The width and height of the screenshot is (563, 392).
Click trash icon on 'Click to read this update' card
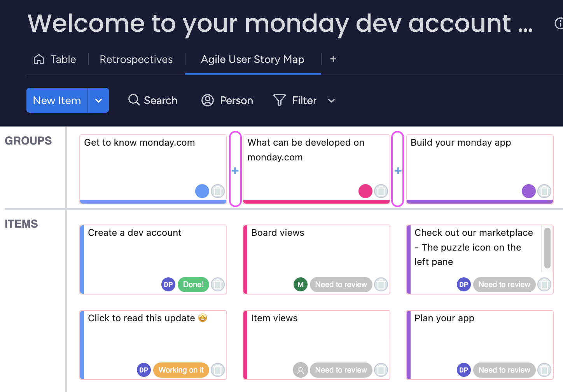coord(218,370)
